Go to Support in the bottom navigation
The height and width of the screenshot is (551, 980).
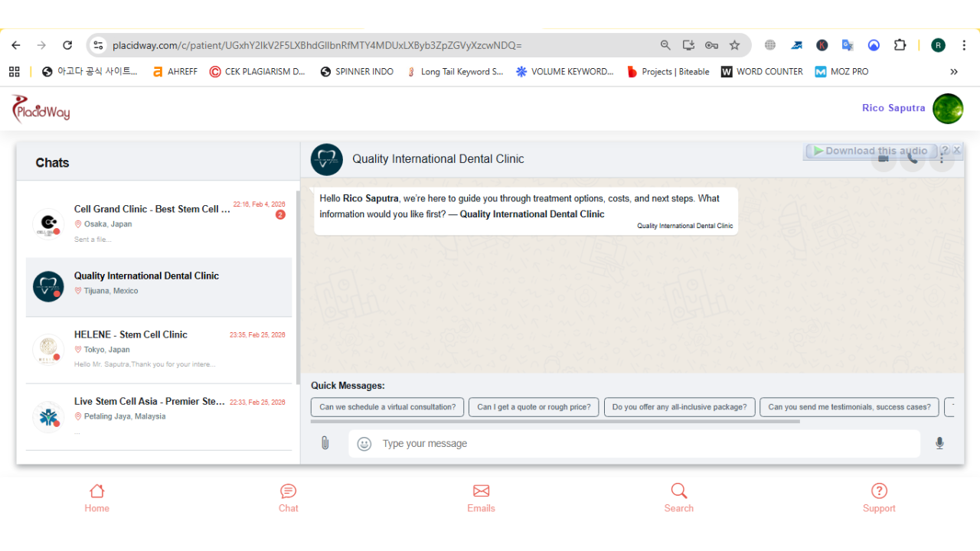[x=879, y=497]
